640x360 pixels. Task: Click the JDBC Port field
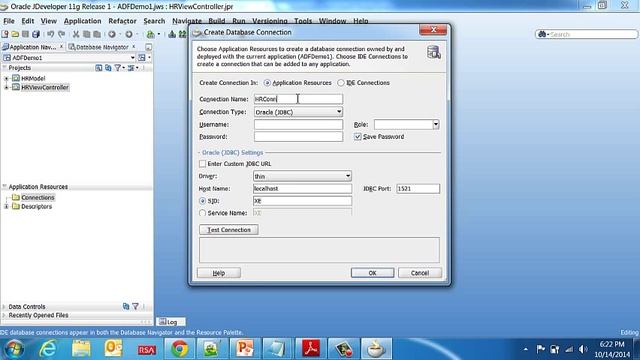(418, 189)
